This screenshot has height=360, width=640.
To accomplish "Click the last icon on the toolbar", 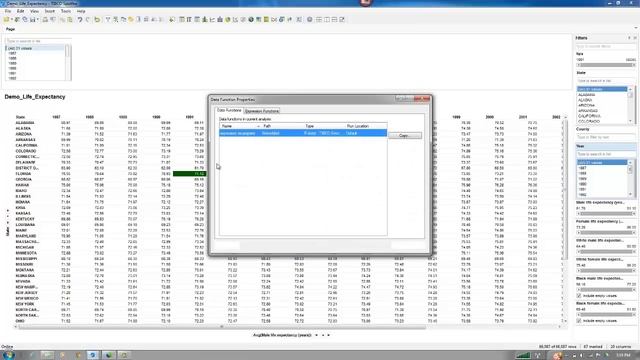I will 342,19.
